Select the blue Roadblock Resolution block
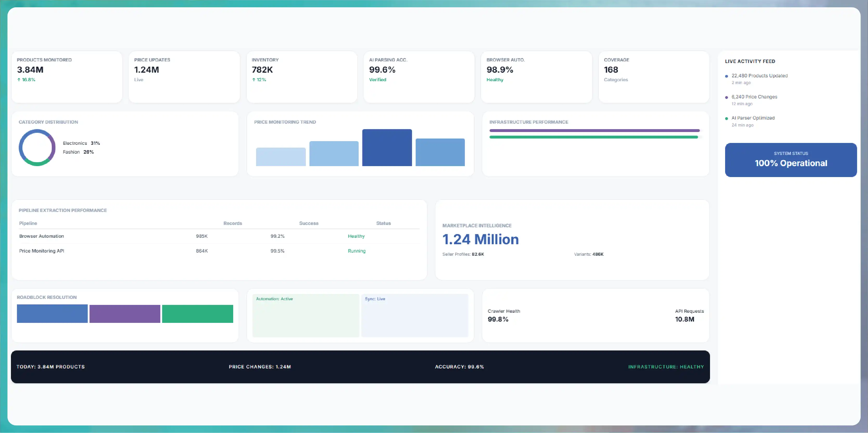This screenshot has height=433, width=868. [52, 314]
